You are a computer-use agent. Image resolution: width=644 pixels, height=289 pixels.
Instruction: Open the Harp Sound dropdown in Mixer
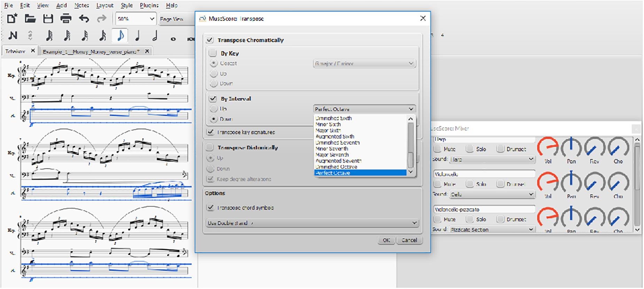click(492, 159)
